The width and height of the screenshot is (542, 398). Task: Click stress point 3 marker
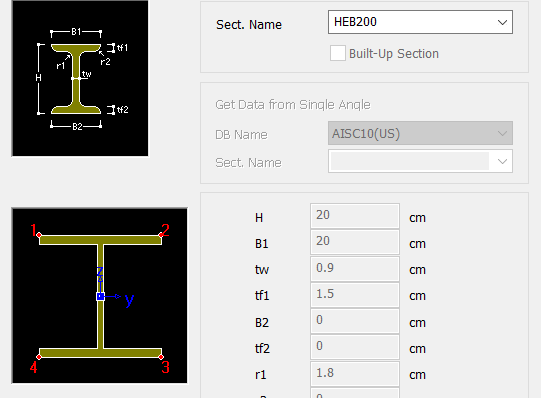(161, 357)
